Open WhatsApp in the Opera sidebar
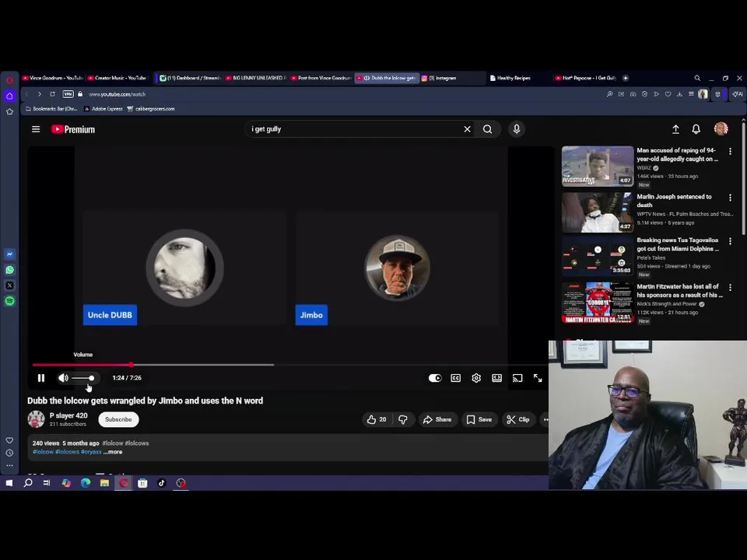Viewport: 747px width, 560px height. point(9,270)
